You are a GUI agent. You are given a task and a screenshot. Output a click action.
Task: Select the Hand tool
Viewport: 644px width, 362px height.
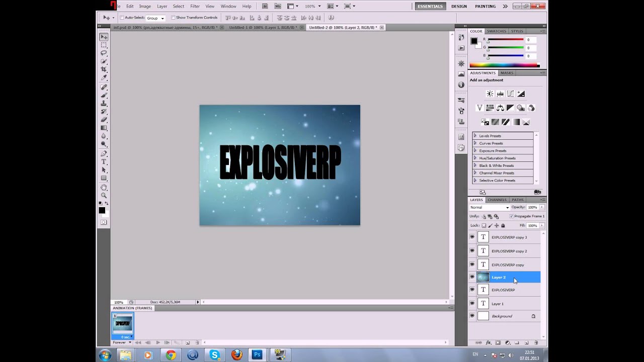(104, 187)
